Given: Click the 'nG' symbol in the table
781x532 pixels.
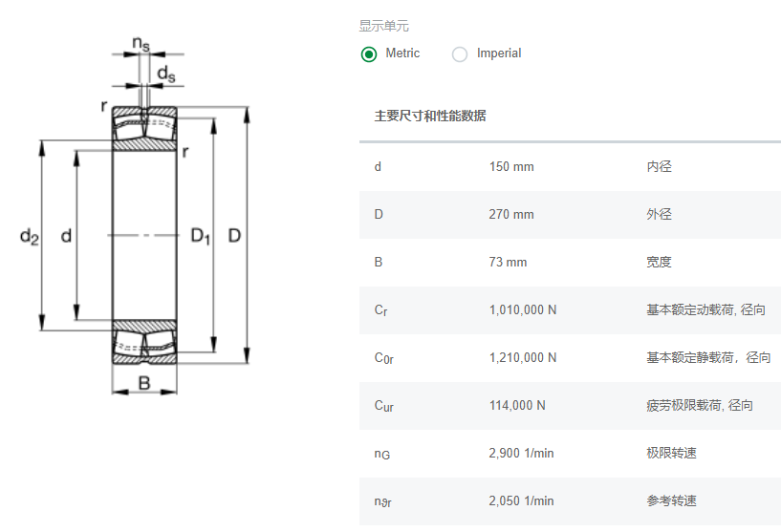Looking at the screenshot, I should 382,455.
